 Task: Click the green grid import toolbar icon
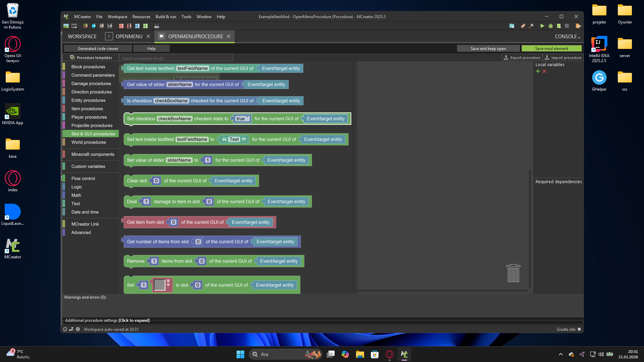tap(145, 26)
